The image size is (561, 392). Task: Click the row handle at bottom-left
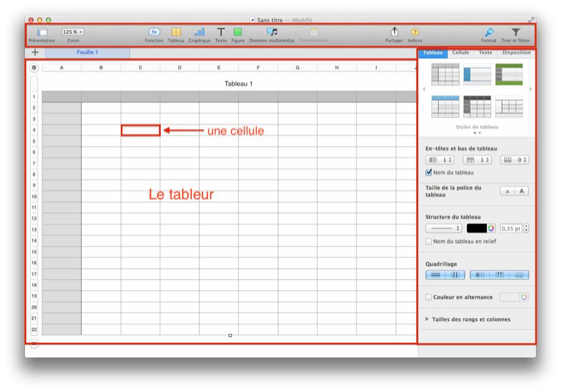34,344
